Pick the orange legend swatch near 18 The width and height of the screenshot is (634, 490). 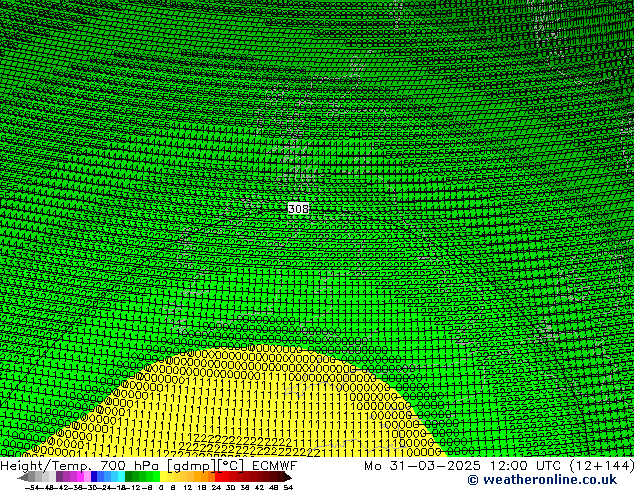[x=205, y=477]
